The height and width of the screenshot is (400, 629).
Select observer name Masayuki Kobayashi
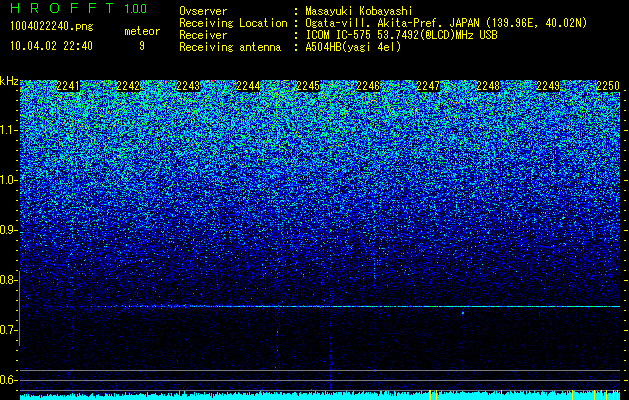pos(359,11)
